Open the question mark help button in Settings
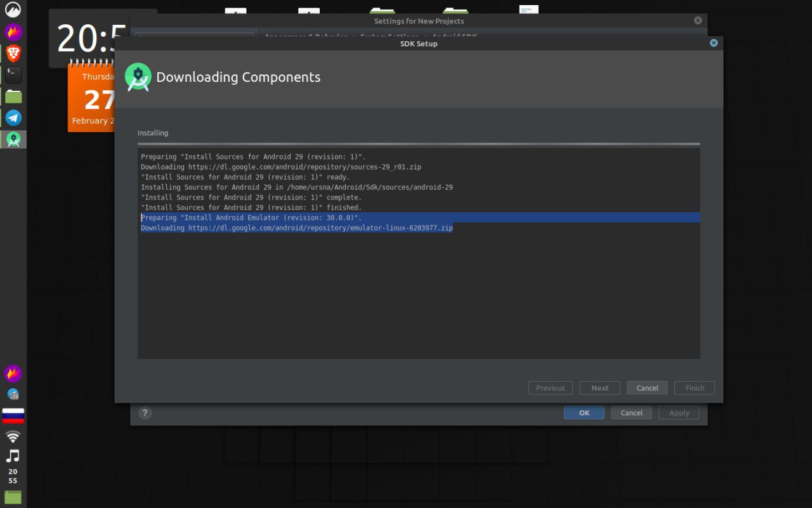This screenshot has width=812, height=508. (x=145, y=413)
